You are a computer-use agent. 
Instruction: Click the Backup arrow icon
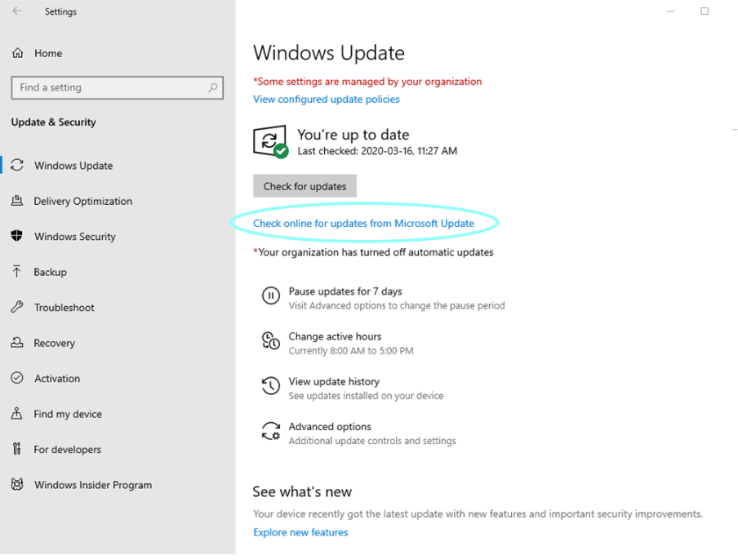(17, 272)
